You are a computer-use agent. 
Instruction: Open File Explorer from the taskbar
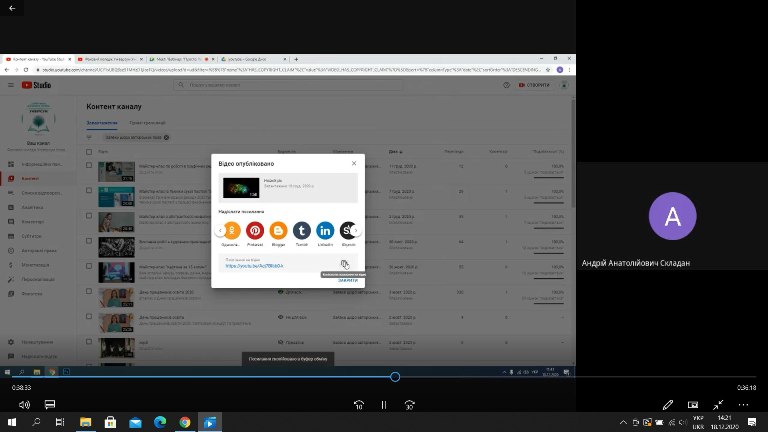pos(86,422)
